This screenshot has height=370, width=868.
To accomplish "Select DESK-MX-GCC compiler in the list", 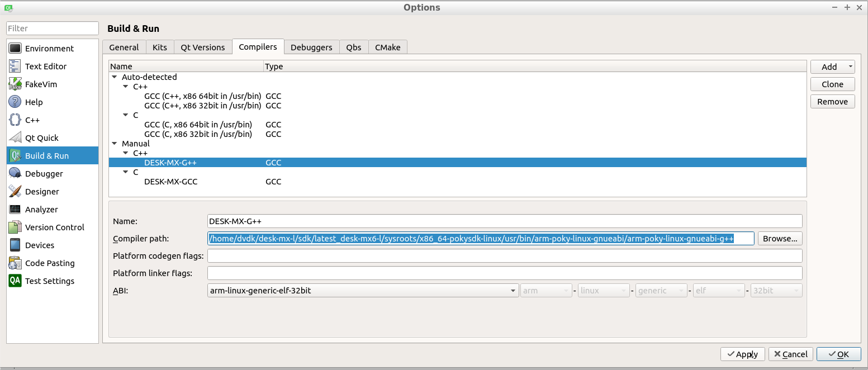I will tap(170, 182).
